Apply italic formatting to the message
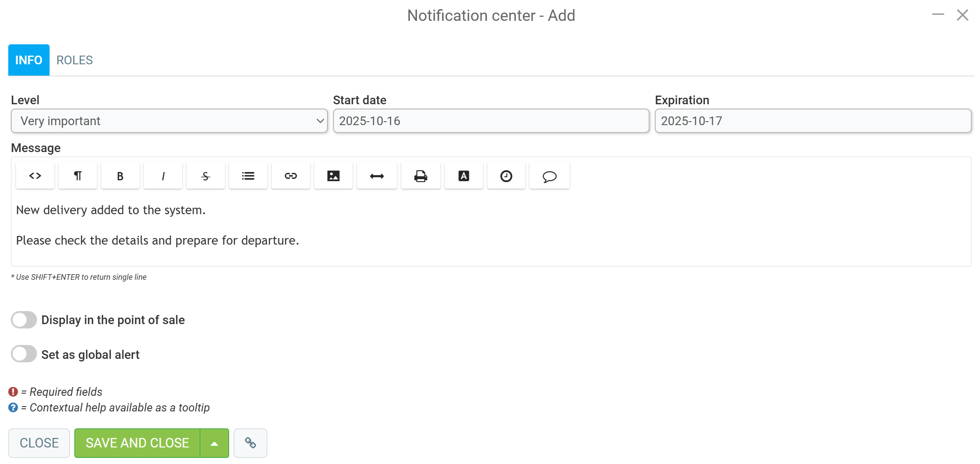 (x=163, y=176)
